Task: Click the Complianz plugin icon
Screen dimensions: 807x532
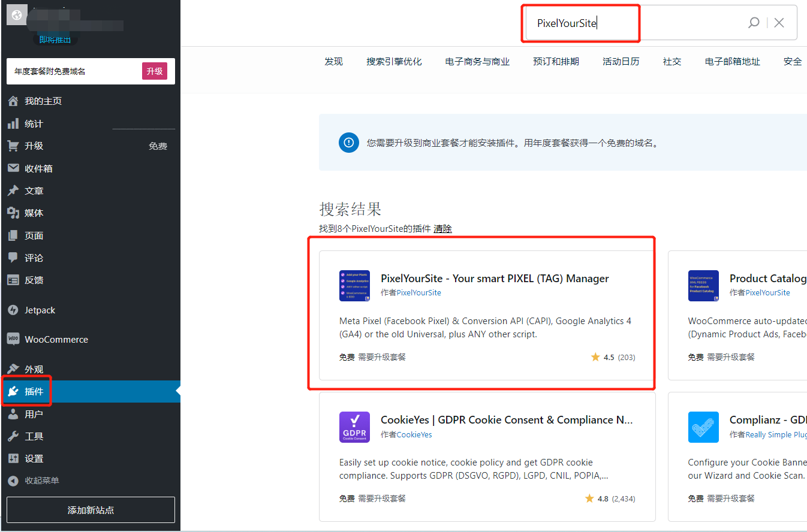Action: [703, 427]
